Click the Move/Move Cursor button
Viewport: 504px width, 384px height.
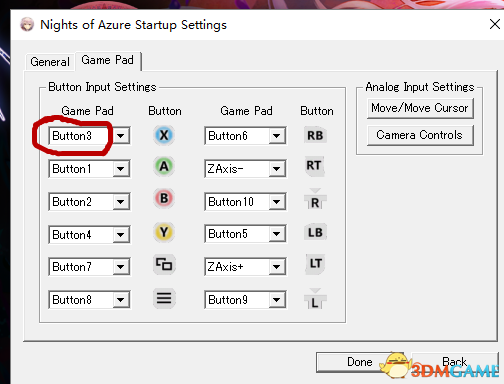(x=420, y=108)
